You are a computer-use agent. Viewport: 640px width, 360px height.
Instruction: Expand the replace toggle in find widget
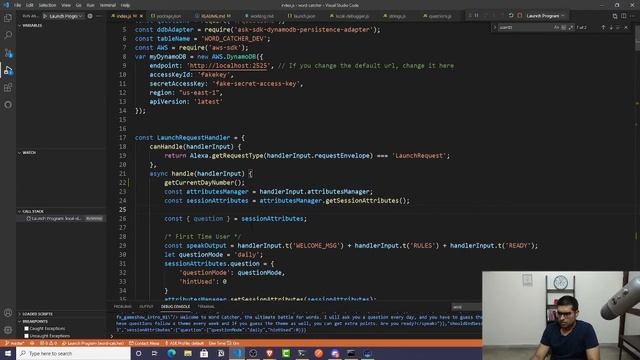(495, 27)
